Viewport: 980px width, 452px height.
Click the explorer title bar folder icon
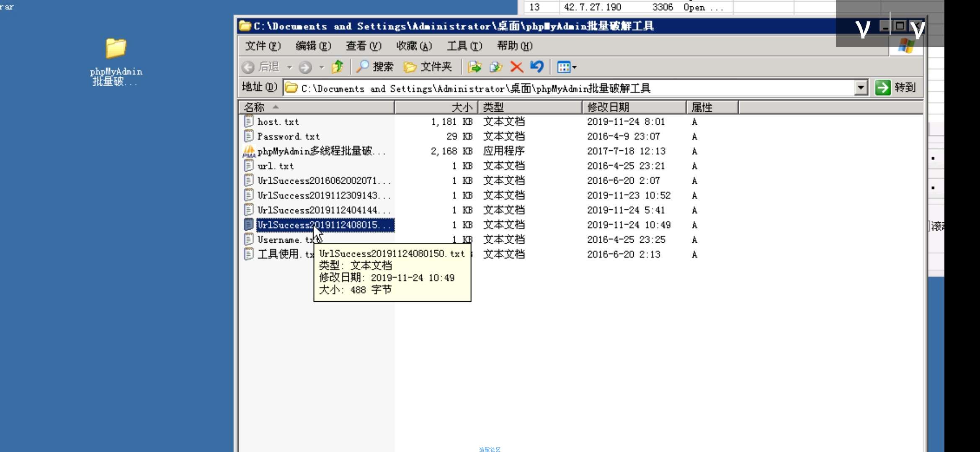[x=245, y=26]
